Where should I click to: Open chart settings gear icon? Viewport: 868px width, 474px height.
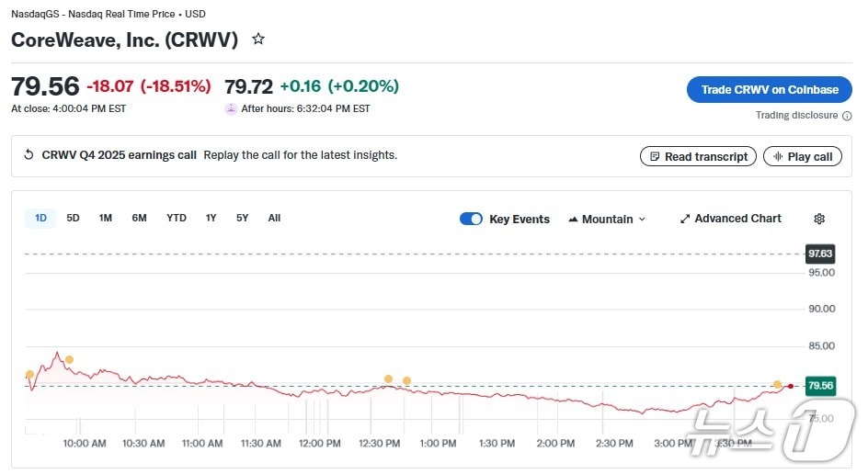coord(819,219)
